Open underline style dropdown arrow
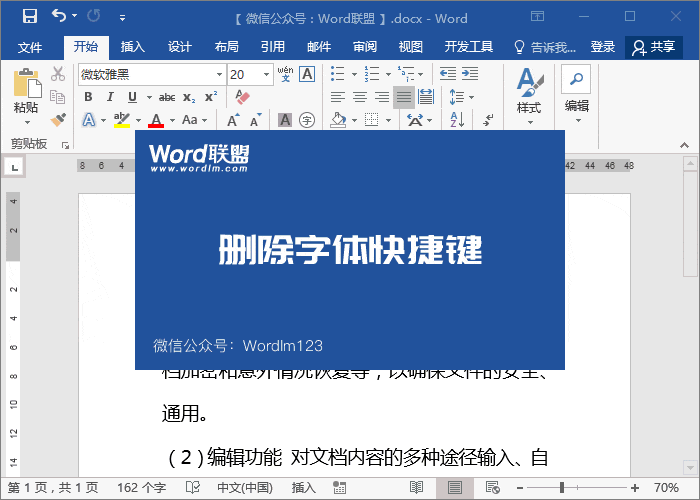This screenshot has height=500, width=700. [x=149, y=97]
